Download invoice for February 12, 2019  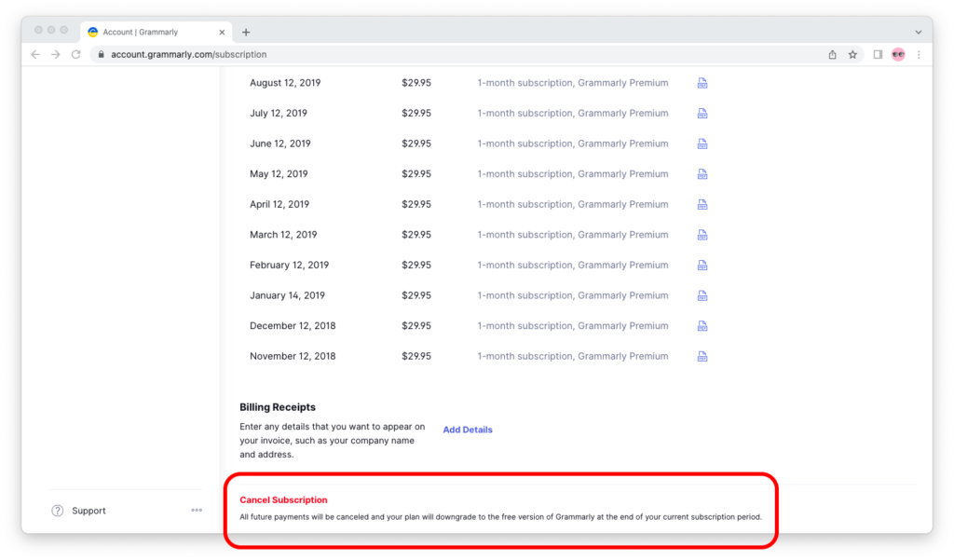tap(702, 266)
